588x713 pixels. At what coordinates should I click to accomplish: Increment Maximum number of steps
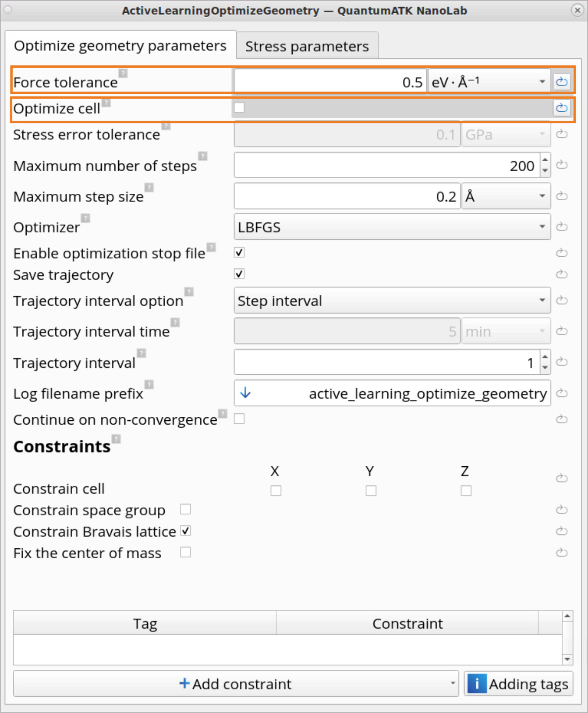(545, 159)
